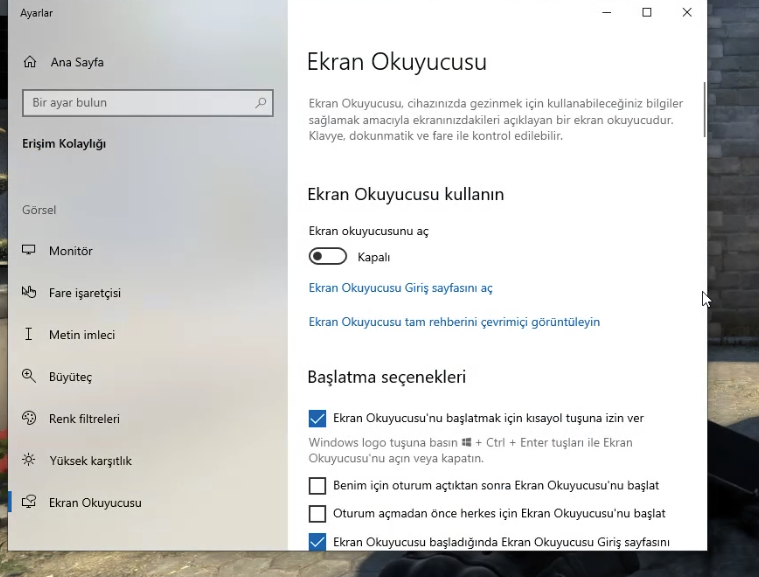Click the 'Erişim Kolaylığı' heading text
759x577 pixels.
tap(64, 144)
